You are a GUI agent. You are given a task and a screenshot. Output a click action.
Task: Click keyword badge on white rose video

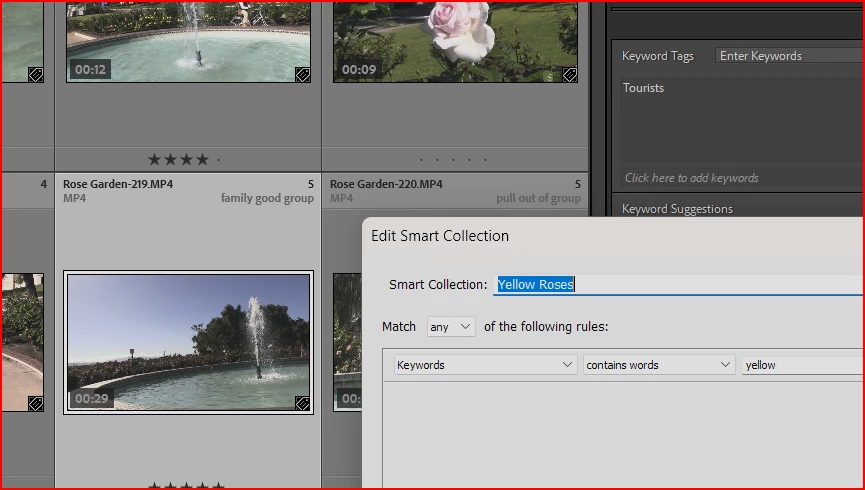point(569,74)
